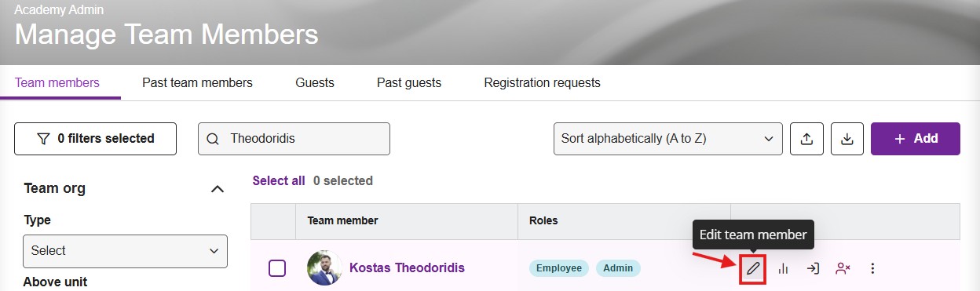Open the Guests tab
Viewport: 980px width, 291px height.
pyautogui.click(x=315, y=82)
